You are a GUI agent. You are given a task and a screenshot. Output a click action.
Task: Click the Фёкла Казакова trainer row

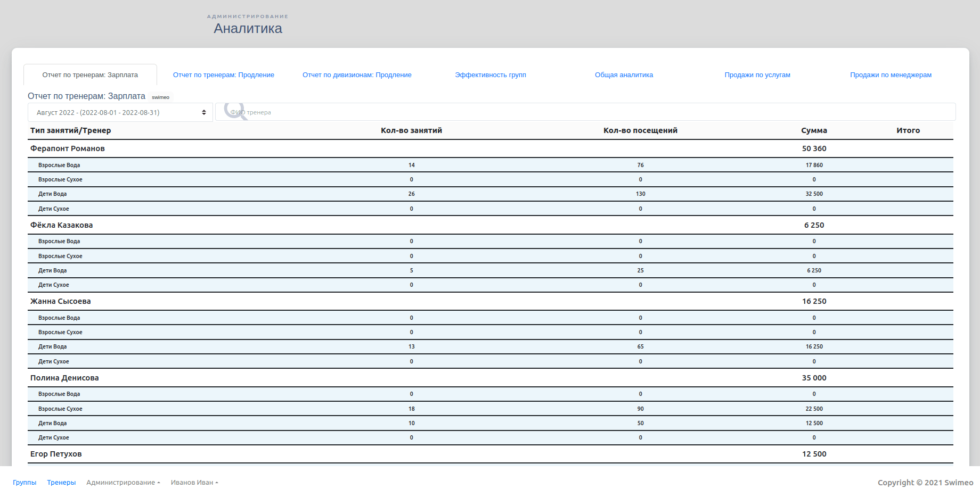tap(62, 225)
